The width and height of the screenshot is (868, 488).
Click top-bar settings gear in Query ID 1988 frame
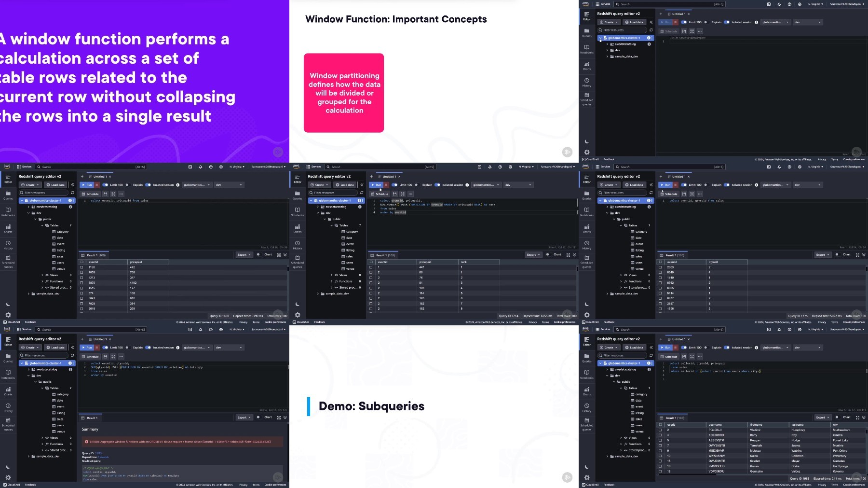click(x=800, y=329)
